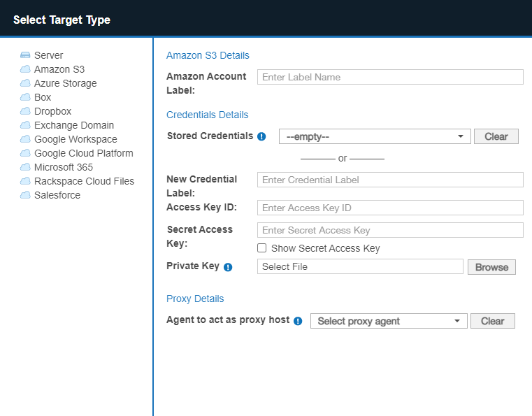Click the Access Key ID input field
The height and width of the screenshot is (416, 532).
[390, 208]
